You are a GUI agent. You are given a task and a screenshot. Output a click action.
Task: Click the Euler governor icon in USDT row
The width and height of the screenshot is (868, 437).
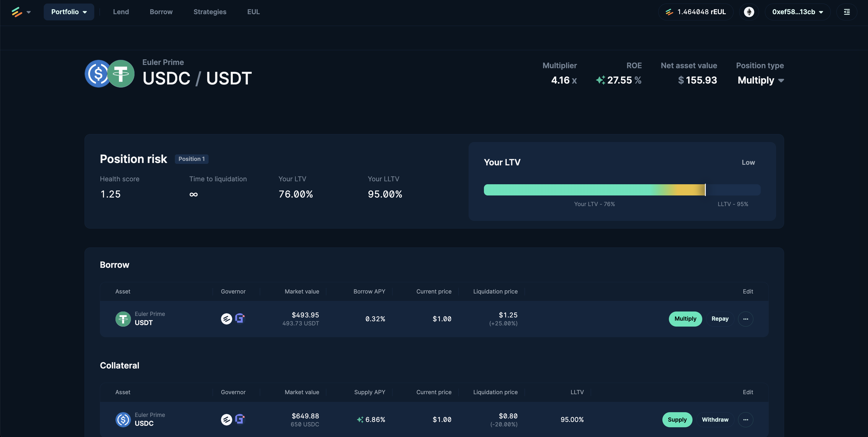click(x=226, y=319)
